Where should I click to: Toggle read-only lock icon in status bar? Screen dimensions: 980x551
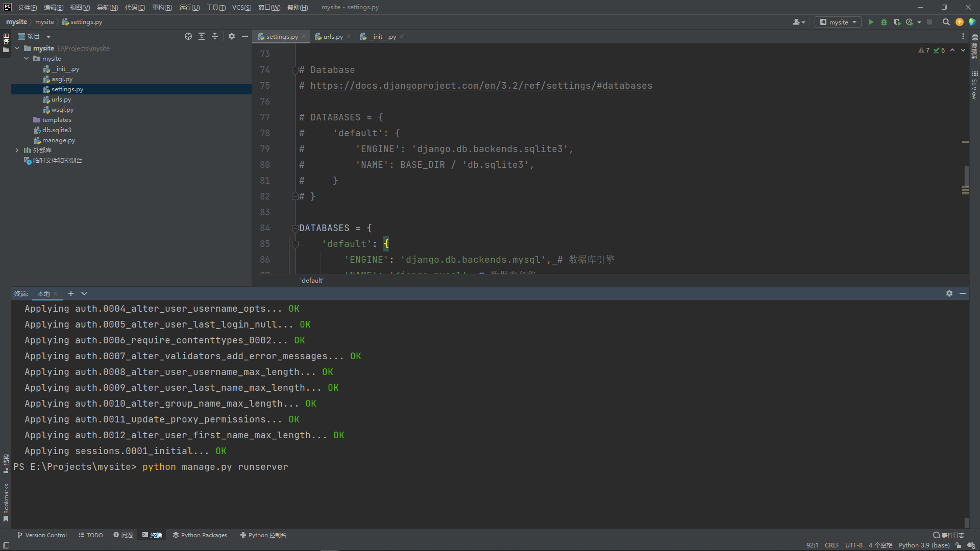(x=959, y=545)
